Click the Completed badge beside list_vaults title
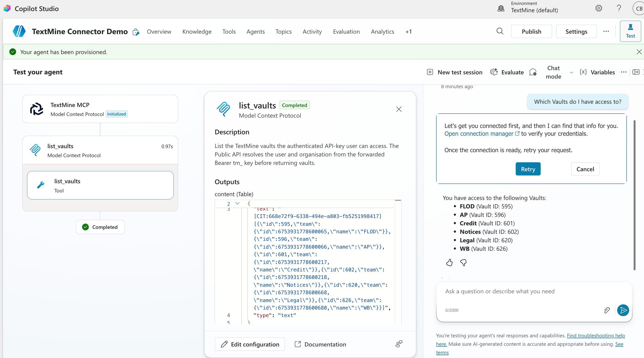Viewport: 644px width, 358px height. 294,105
